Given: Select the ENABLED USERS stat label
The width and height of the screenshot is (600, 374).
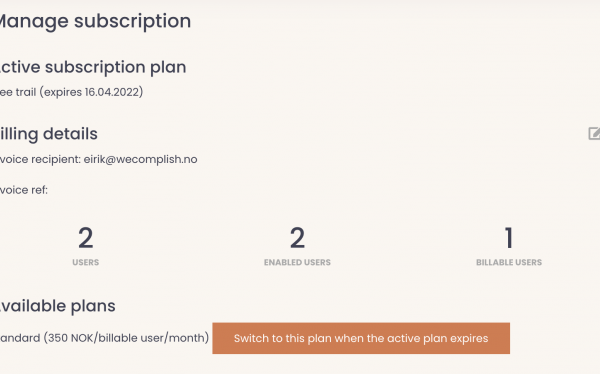Looking at the screenshot, I should pos(297,262).
